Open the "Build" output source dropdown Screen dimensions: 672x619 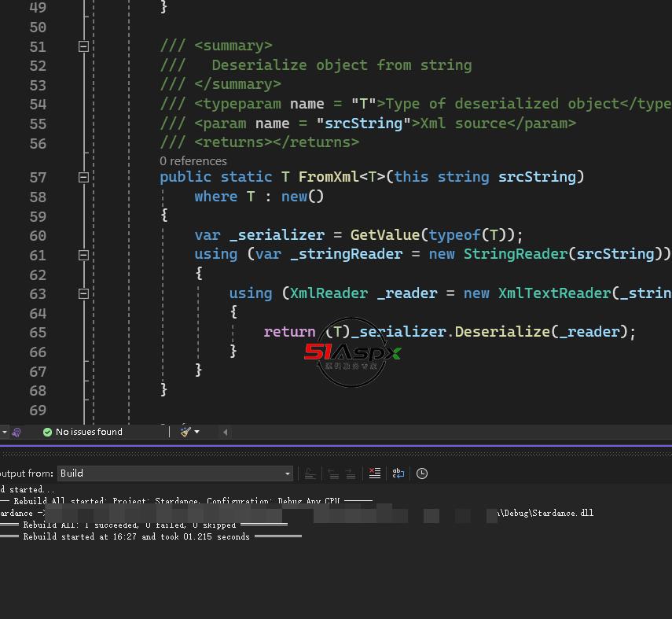tap(174, 473)
